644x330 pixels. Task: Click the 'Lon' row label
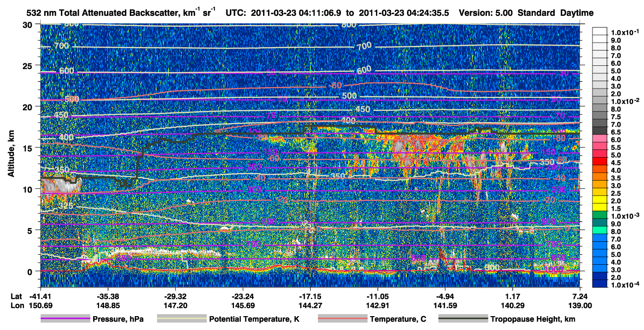coord(16,305)
